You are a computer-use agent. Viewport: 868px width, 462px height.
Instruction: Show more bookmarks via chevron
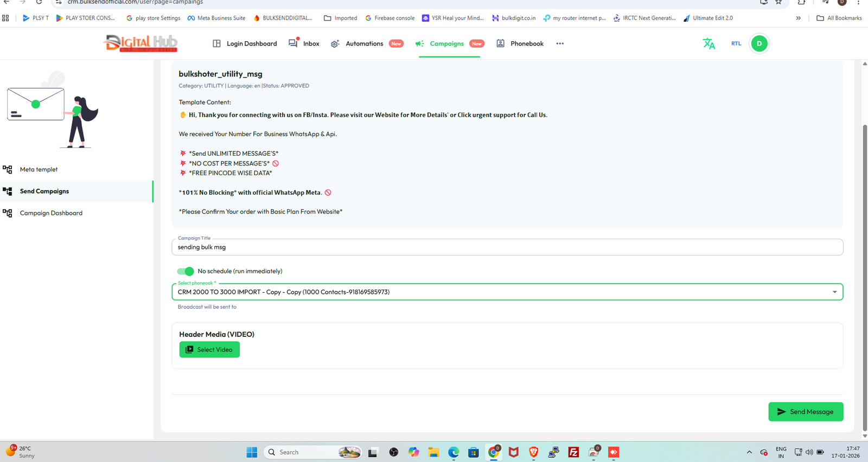point(798,18)
